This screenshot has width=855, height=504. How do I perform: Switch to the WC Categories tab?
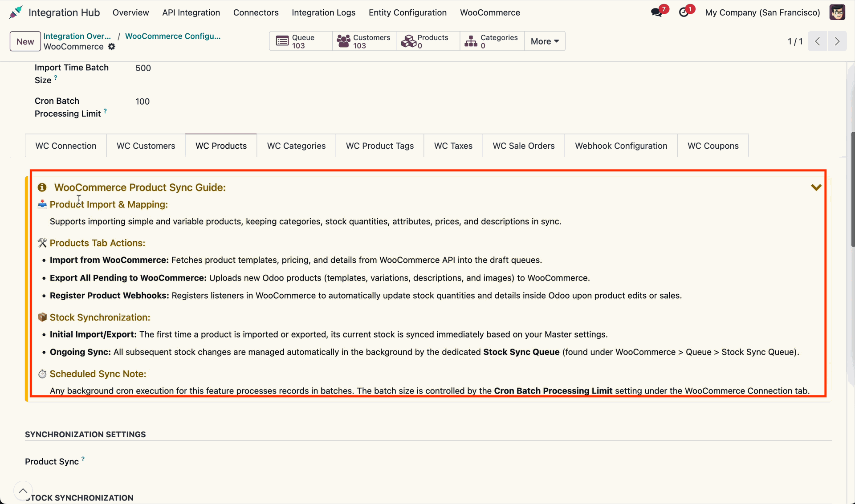[297, 146]
